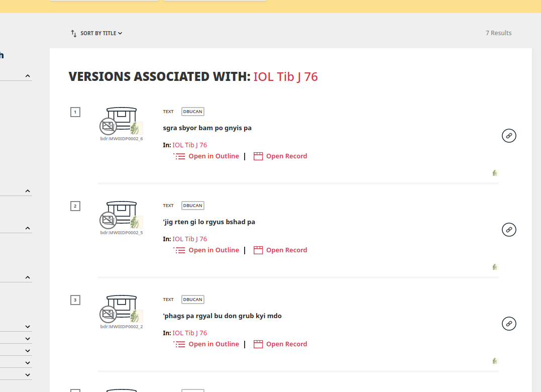Click Open Record for 'jig rten gi lo rgyus

click(286, 250)
